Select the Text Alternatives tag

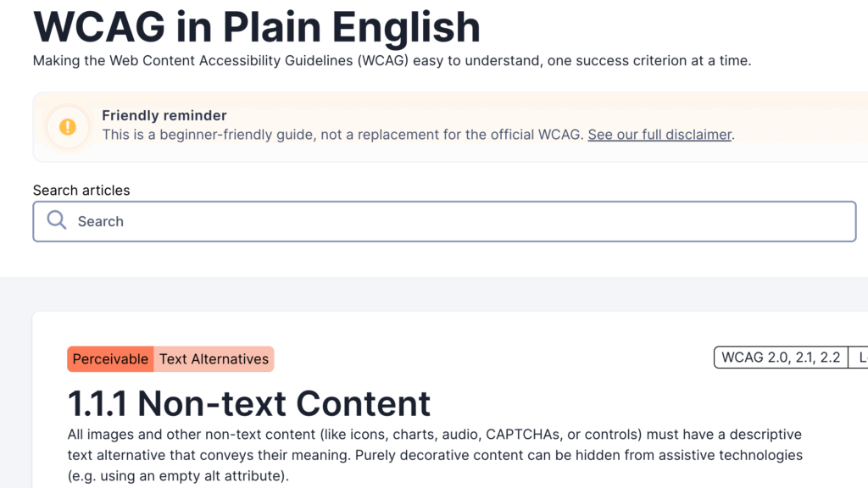(x=214, y=359)
